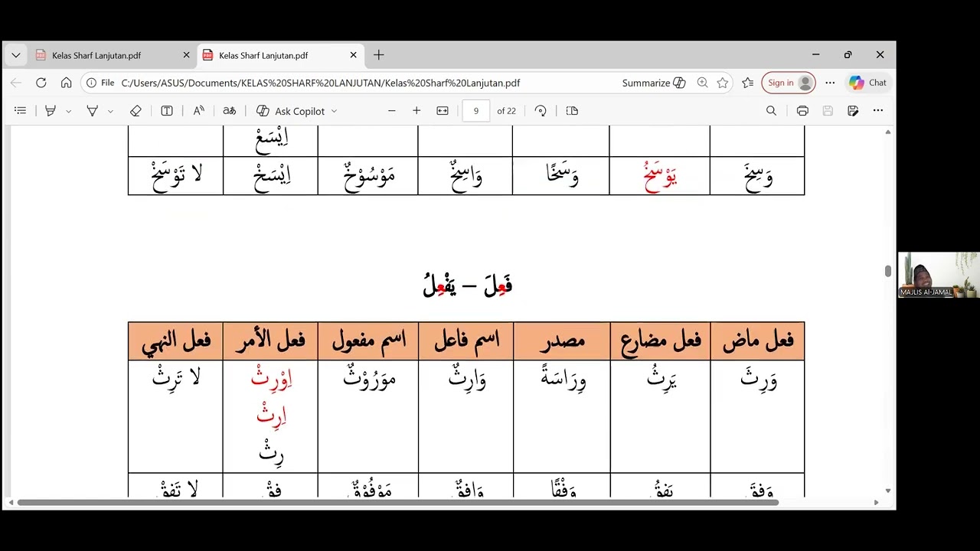Image resolution: width=980 pixels, height=551 pixels.
Task: Zoom in the PDF
Action: [416, 111]
